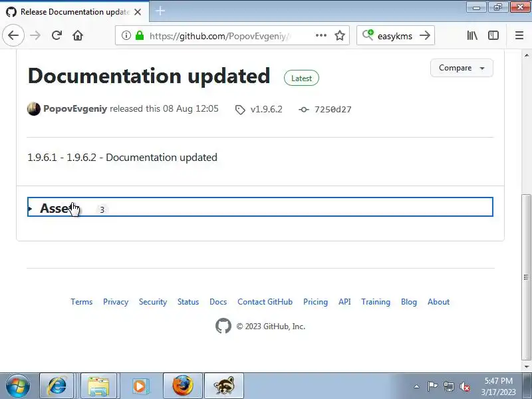Open the Pricing footer link

click(315, 302)
